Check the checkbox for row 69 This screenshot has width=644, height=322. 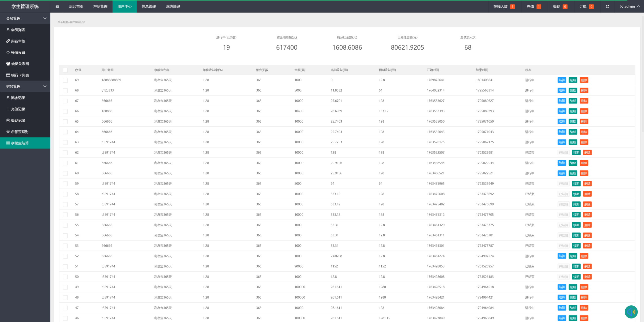tap(65, 80)
